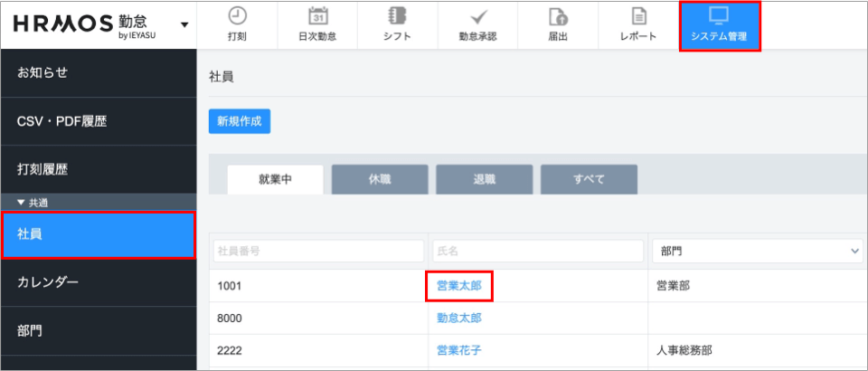Open employee 営業太郎 link
This screenshot has width=868, height=371.
pos(459,285)
